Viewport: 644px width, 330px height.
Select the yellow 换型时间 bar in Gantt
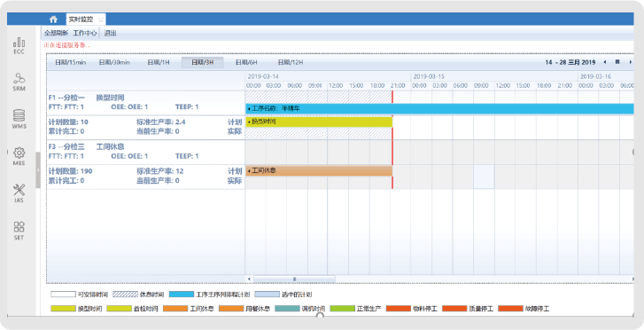319,122
